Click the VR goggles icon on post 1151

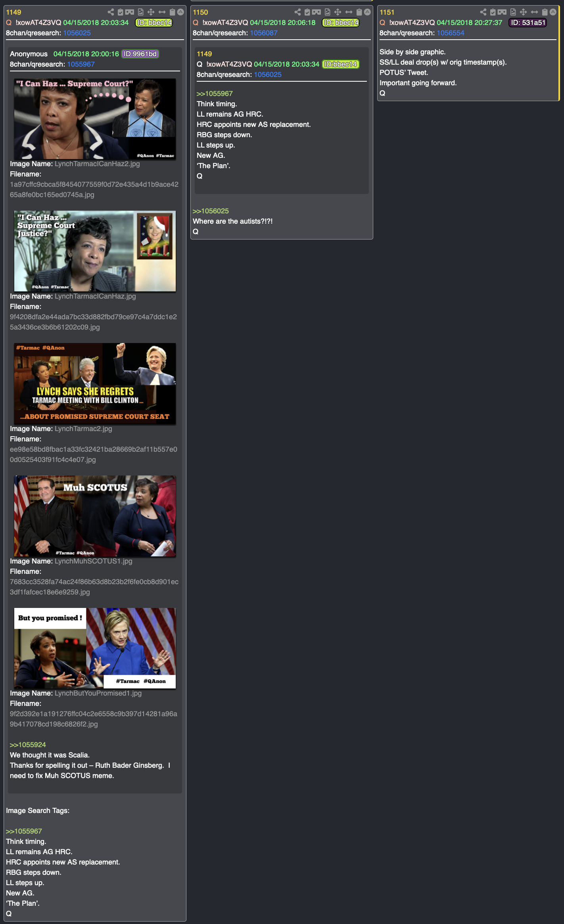[502, 12]
